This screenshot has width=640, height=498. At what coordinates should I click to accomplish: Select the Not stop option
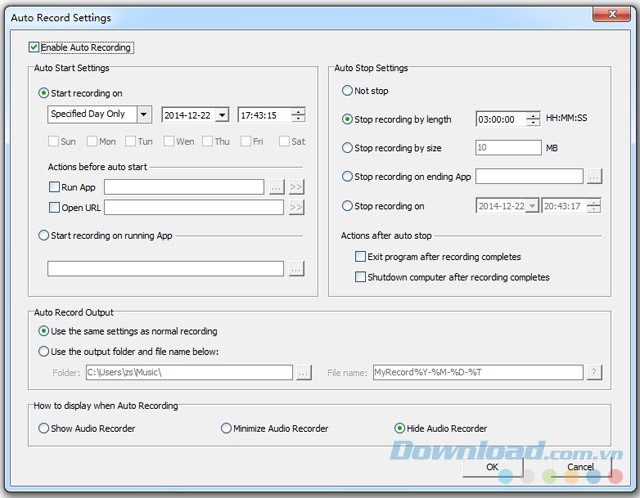(348, 90)
